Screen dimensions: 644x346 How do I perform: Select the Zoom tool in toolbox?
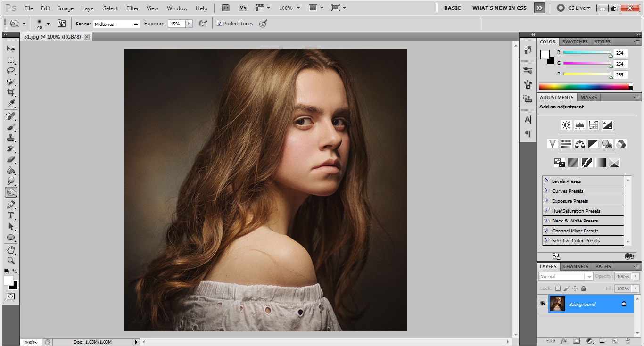(x=11, y=260)
